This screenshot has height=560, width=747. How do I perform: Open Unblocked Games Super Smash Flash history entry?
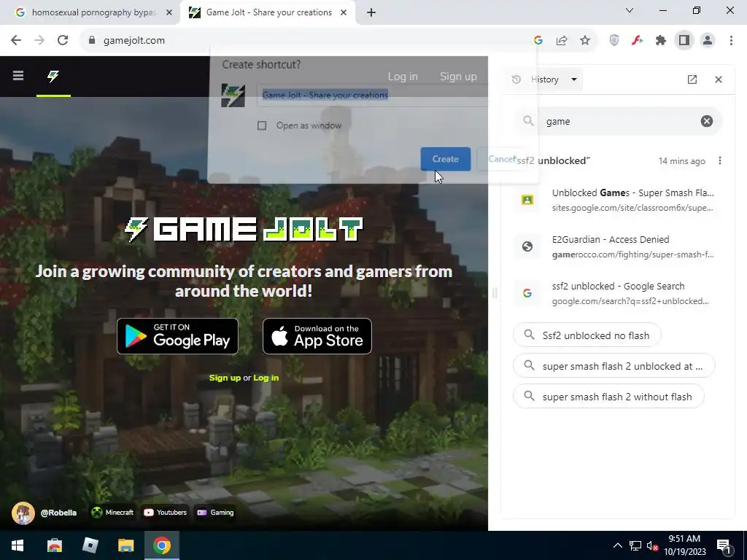point(619,200)
